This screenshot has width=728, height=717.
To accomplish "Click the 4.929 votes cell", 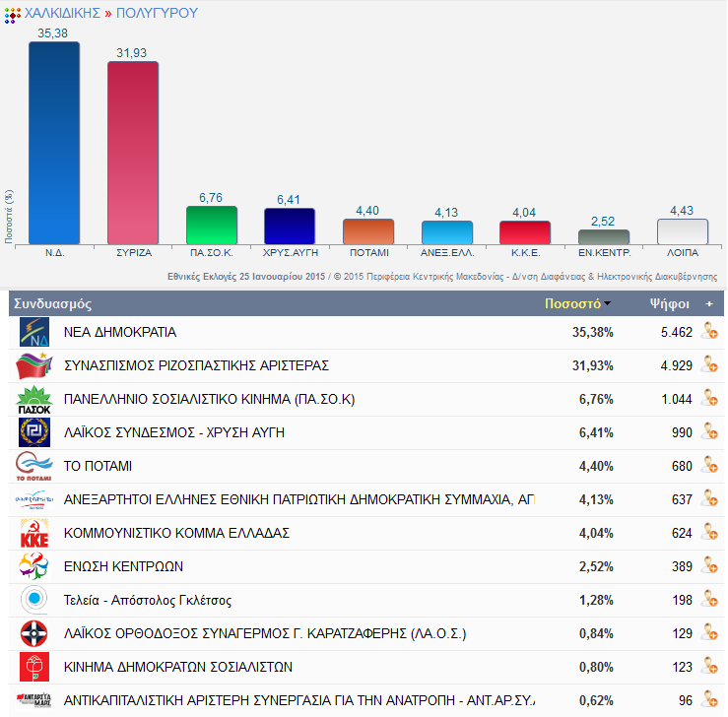I will pyautogui.click(x=677, y=365).
